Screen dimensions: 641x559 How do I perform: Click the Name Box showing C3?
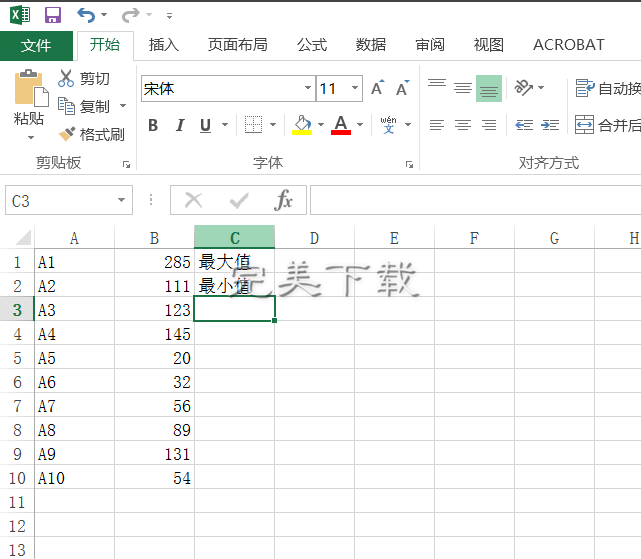click(x=69, y=200)
